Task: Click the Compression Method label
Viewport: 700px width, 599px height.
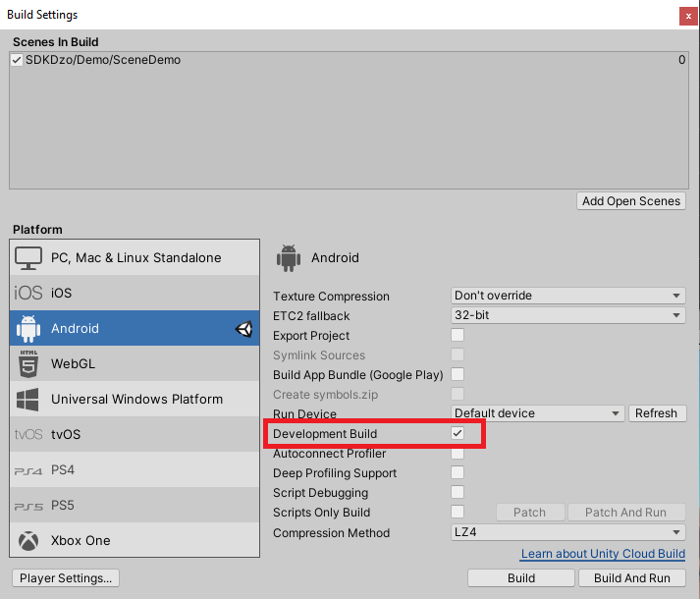Action: pyautogui.click(x=331, y=533)
